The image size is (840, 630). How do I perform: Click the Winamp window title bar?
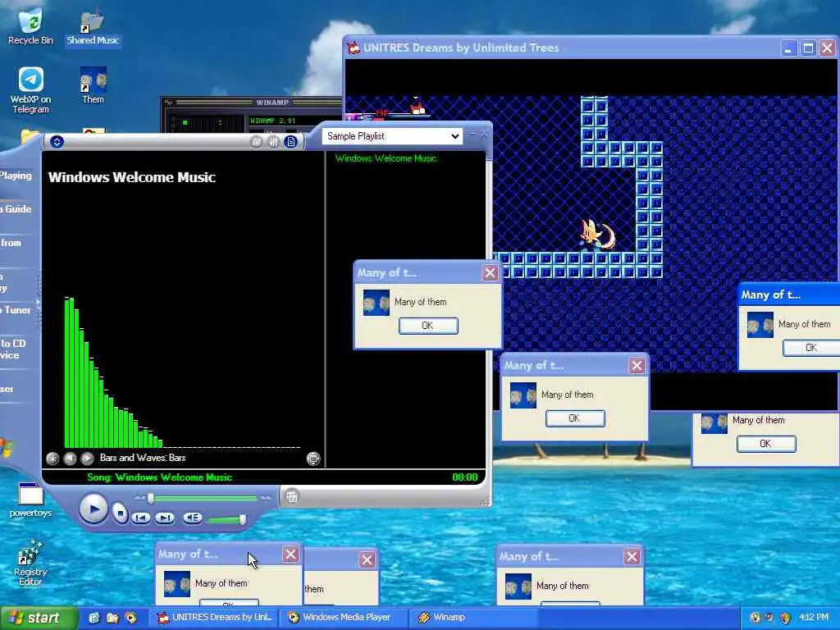pos(252,102)
